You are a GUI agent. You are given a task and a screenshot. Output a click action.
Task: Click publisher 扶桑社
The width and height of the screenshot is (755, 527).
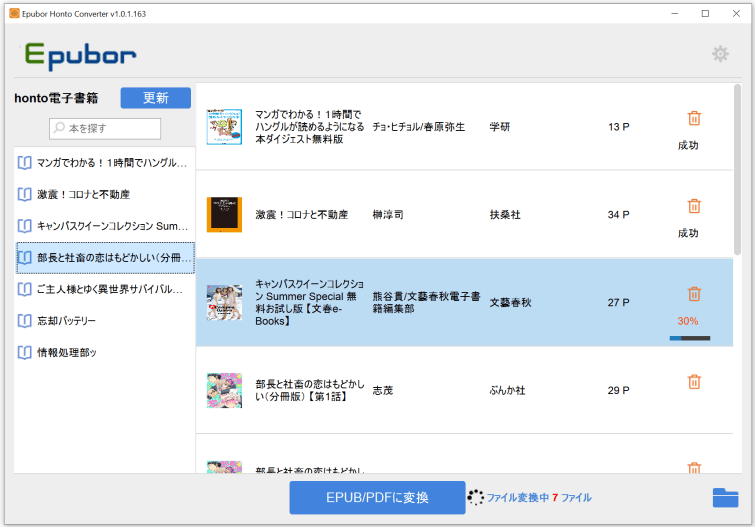[505, 214]
